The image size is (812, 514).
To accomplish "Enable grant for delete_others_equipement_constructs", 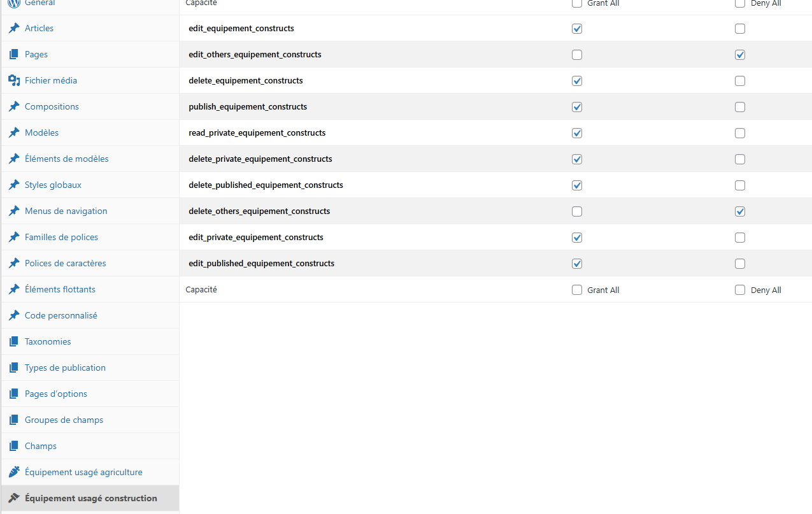I will [577, 211].
